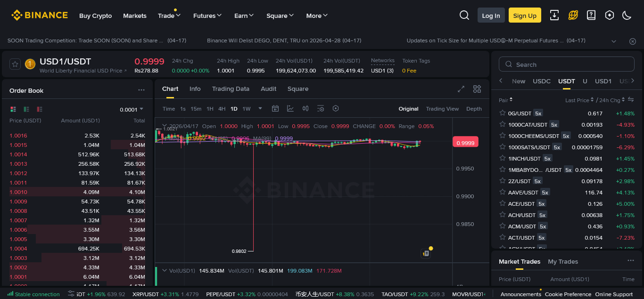
Task: Open the Earn dropdown menu
Action: [244, 16]
